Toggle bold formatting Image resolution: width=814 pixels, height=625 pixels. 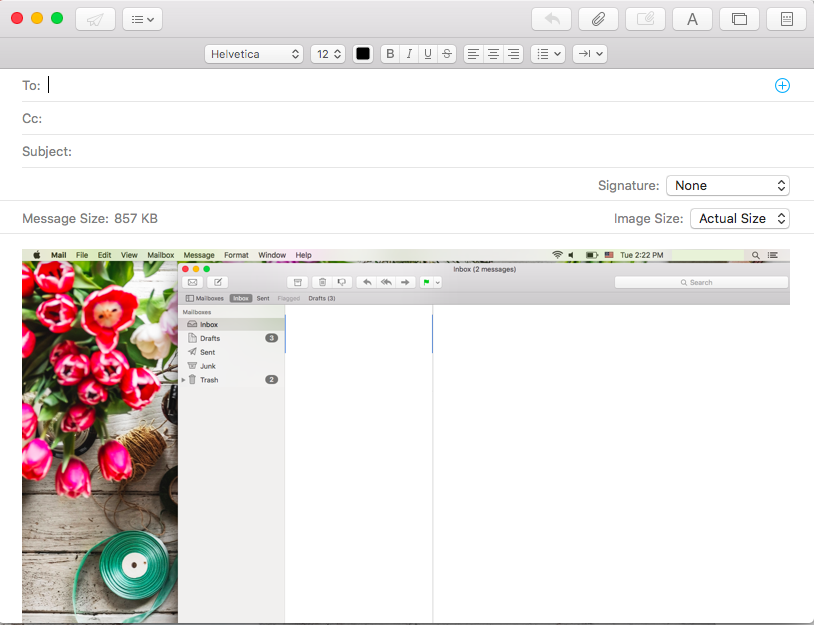(x=390, y=54)
